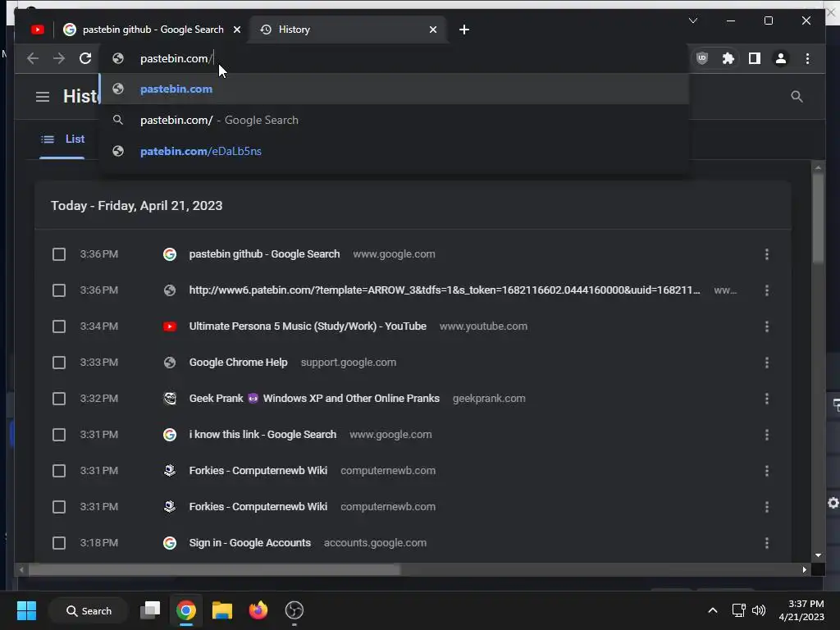The width and height of the screenshot is (840, 630).
Task: Open the Chrome profile avatar menu
Action: point(781,58)
